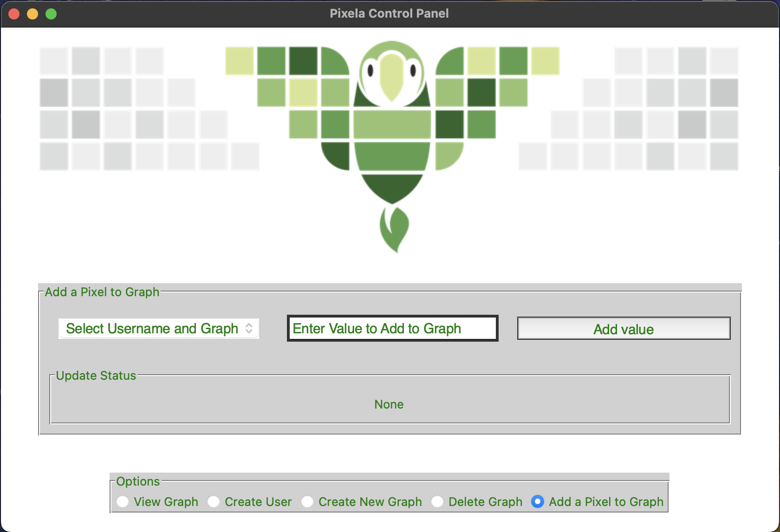Select the Delete Graph option

[437, 502]
